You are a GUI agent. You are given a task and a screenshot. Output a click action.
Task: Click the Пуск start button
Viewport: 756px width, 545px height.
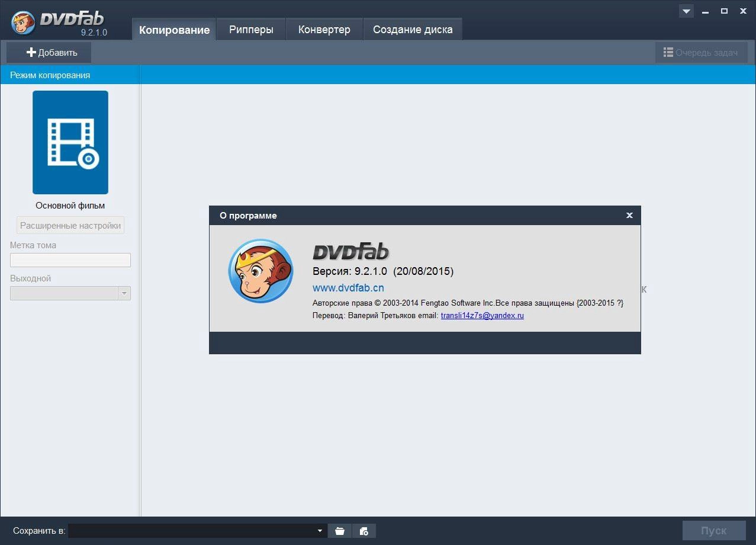coord(713,531)
